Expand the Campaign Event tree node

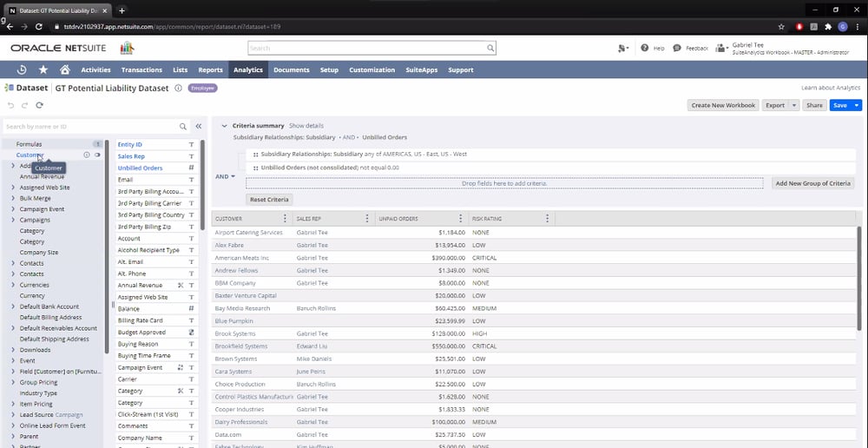click(13, 209)
